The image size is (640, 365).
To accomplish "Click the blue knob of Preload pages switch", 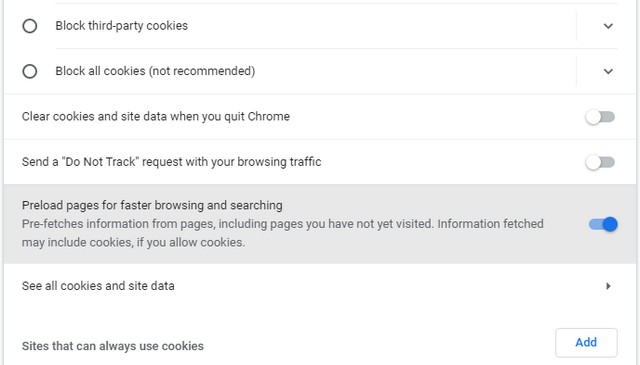I will pyautogui.click(x=610, y=224).
